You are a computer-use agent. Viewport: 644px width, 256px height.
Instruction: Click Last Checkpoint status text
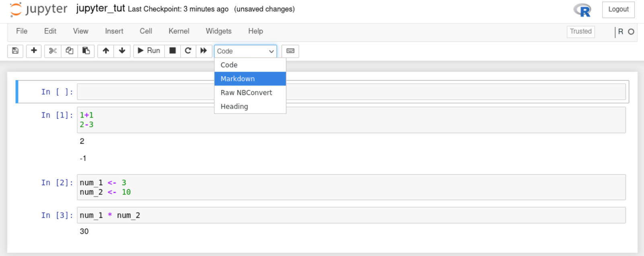[x=178, y=9]
